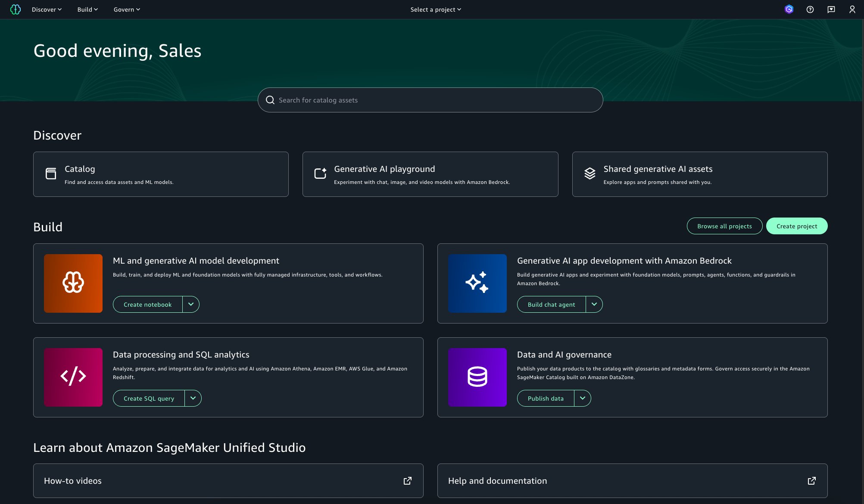
Task: Click the Create notebook button
Action: pos(147,305)
